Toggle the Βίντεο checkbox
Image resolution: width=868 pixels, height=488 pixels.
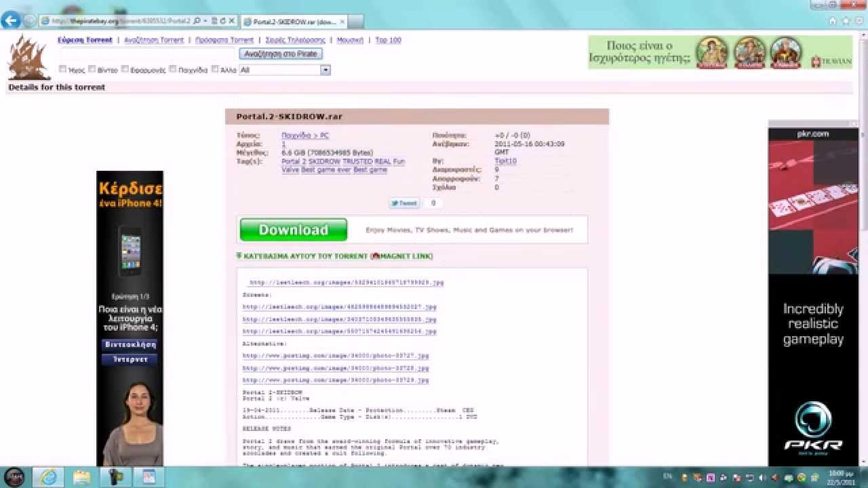pyautogui.click(x=92, y=69)
